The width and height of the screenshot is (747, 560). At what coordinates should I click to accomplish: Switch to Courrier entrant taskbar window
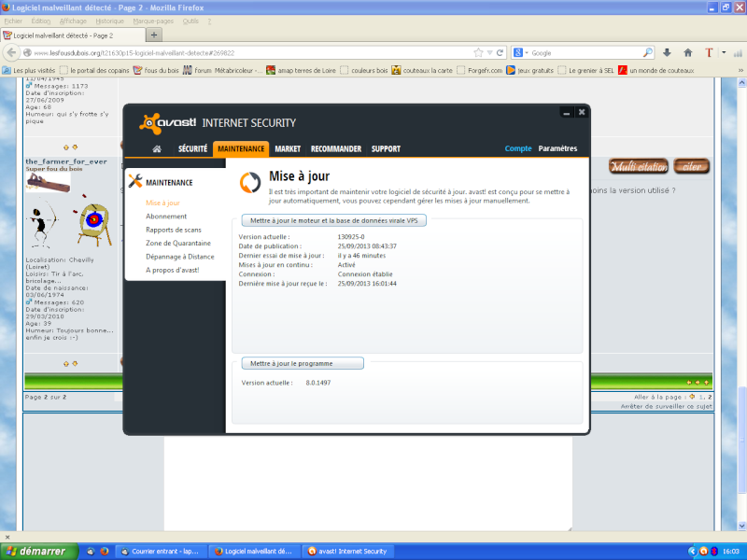[x=161, y=551]
